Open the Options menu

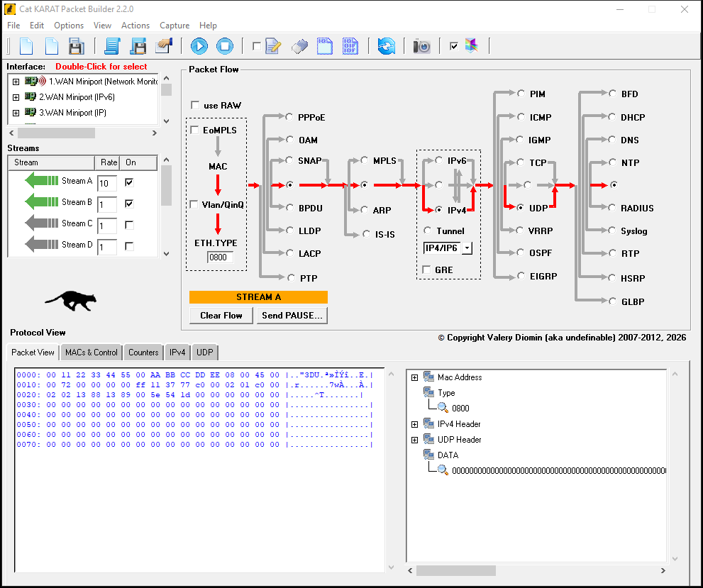(69, 26)
